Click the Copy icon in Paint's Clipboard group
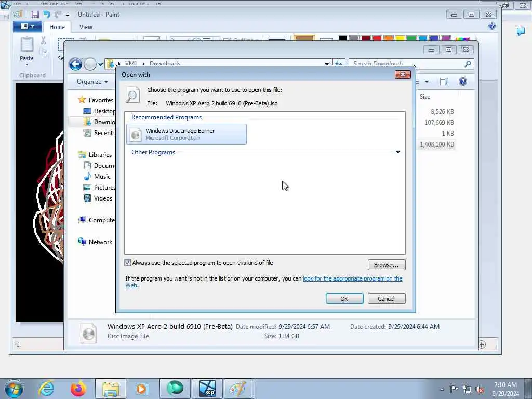 [44, 52]
